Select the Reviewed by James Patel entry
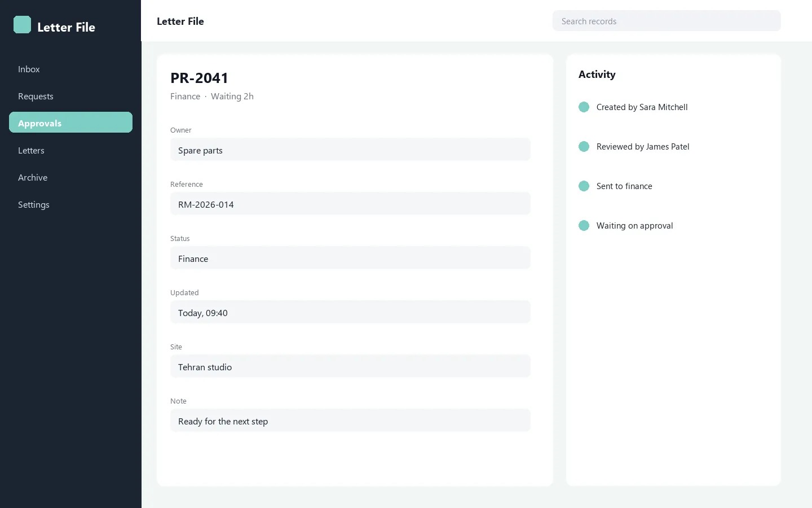812x508 pixels. point(643,147)
